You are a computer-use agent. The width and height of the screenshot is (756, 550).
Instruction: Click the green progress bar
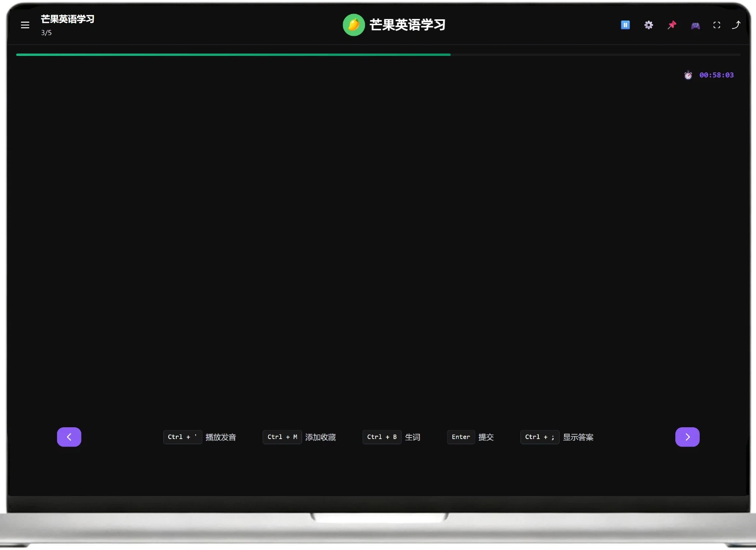coord(233,54)
